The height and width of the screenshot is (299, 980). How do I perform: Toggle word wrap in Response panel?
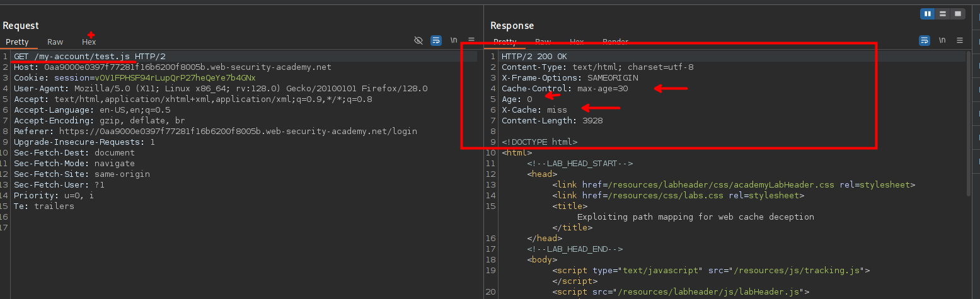tap(925, 40)
